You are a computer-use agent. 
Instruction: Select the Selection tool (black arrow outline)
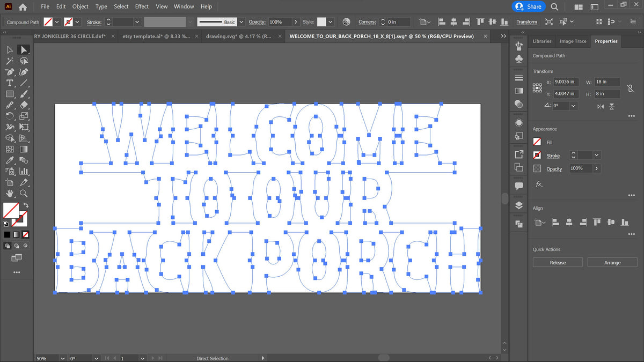10,49
